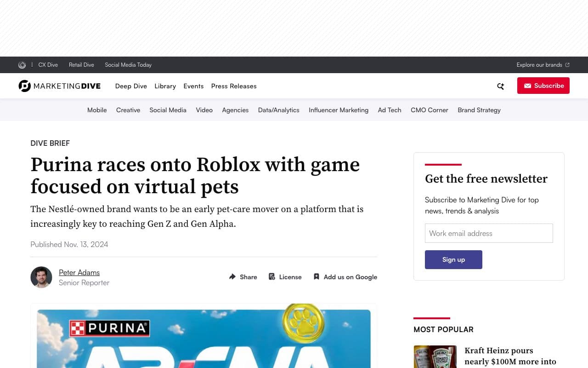Viewport: 588px width, 368px height.
Task: Click the external link icon beside Explore our brands
Action: click(567, 65)
